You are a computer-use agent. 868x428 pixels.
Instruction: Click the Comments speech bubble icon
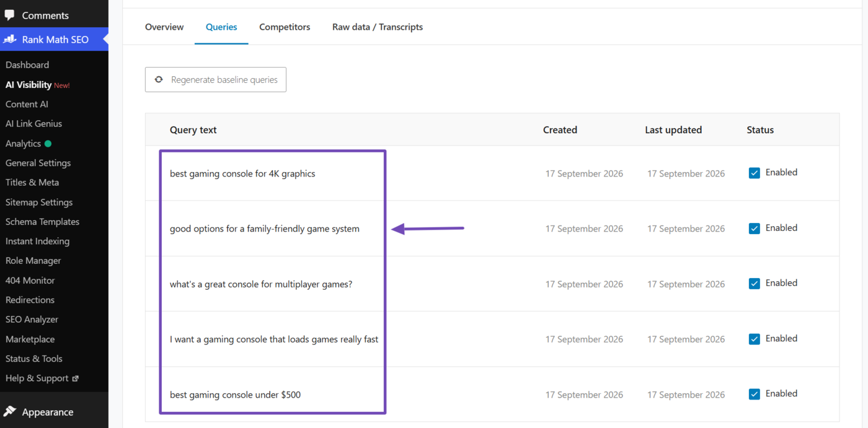(9, 15)
